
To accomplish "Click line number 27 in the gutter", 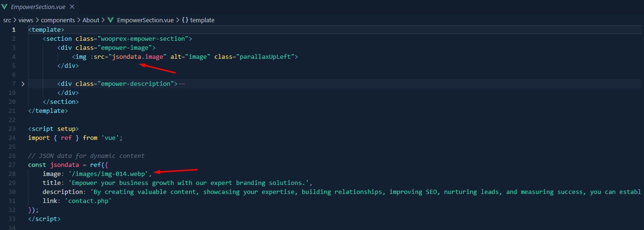I will click(12, 165).
